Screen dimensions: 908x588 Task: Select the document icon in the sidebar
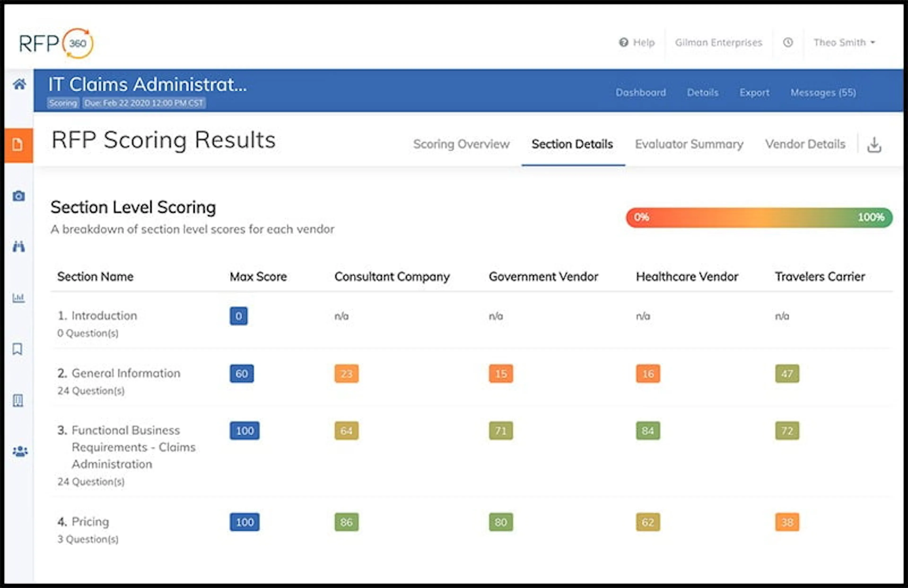[18, 144]
